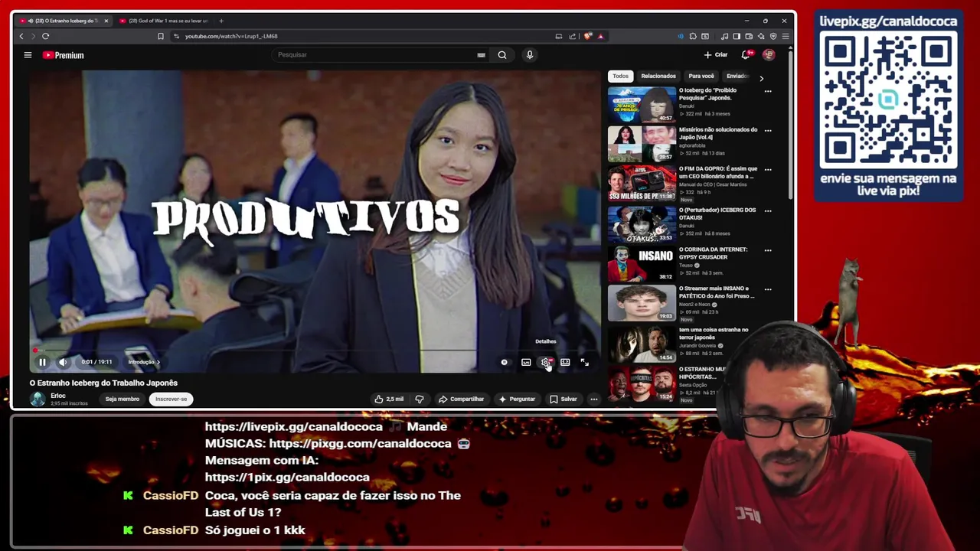Screen dimensions: 980x551
Task: Open 'Mistérios não solucionados do Japão' thumbnail
Action: pyautogui.click(x=642, y=144)
